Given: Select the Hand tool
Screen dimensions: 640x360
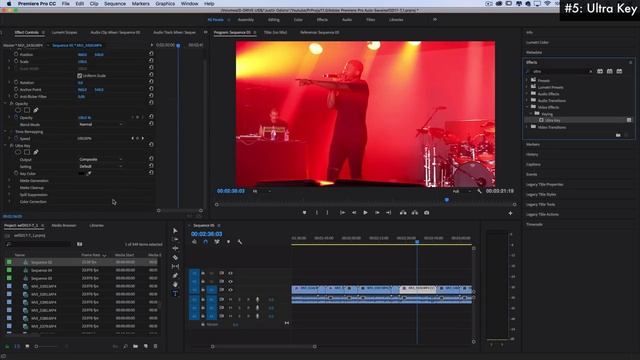Looking at the screenshot, I should (x=175, y=284).
